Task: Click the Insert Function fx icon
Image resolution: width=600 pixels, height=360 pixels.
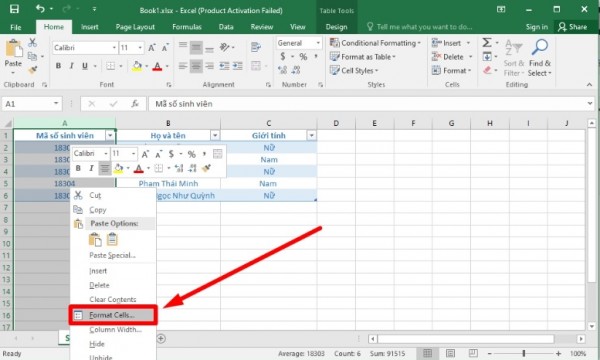Action: (135, 104)
